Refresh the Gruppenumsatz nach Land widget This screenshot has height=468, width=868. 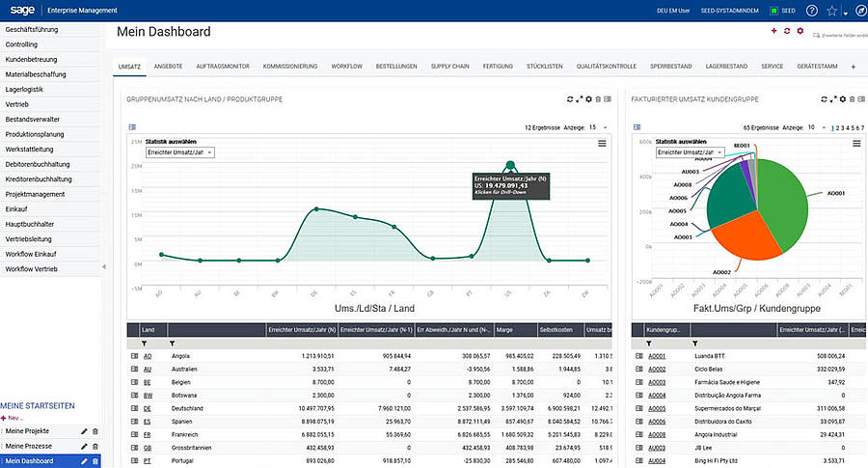click(x=570, y=99)
